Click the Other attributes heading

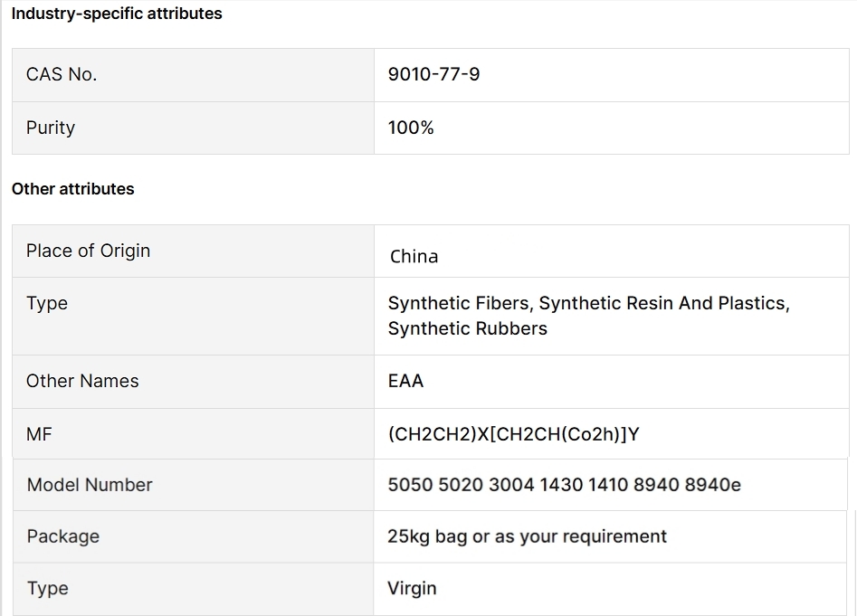tap(72, 189)
